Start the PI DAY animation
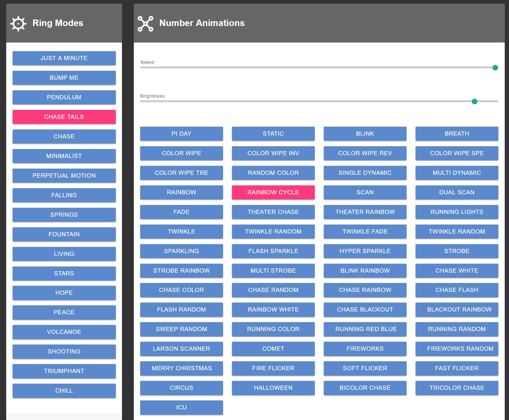 click(181, 134)
